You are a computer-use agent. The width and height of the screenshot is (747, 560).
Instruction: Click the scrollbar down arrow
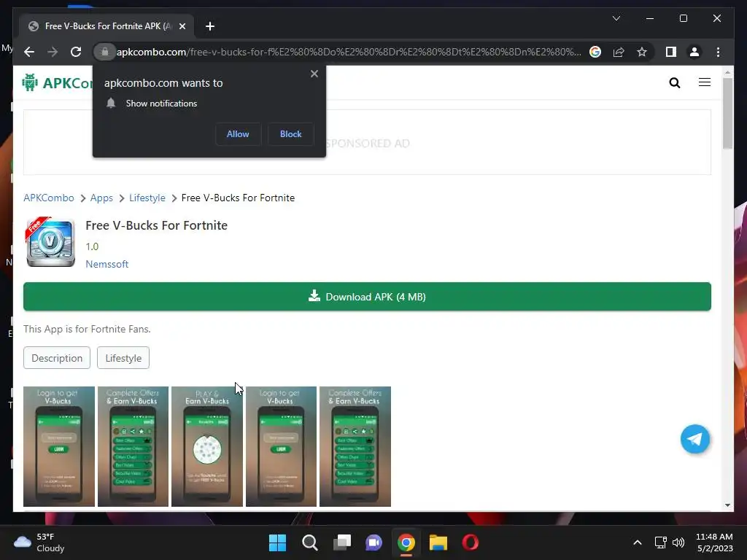[727, 505]
